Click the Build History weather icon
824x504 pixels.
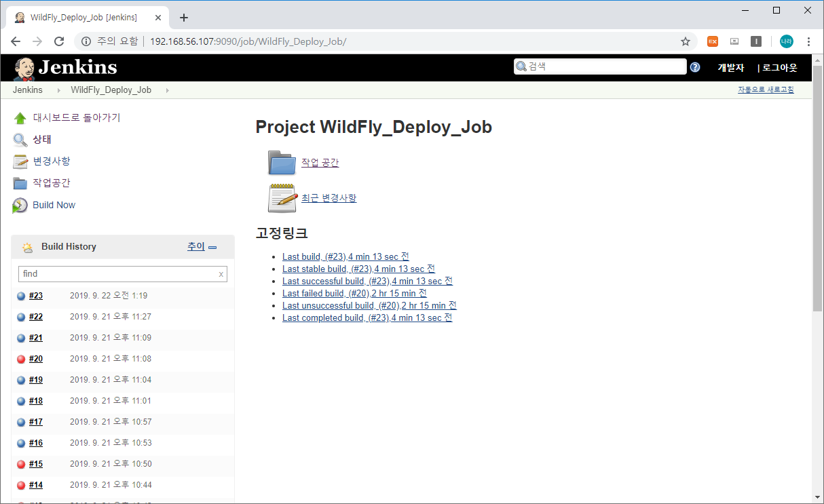[x=27, y=247]
